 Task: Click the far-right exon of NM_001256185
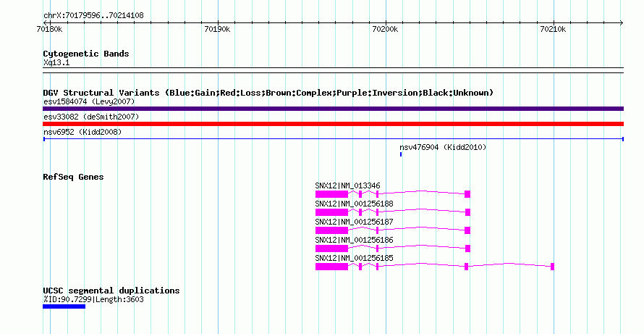552,267
